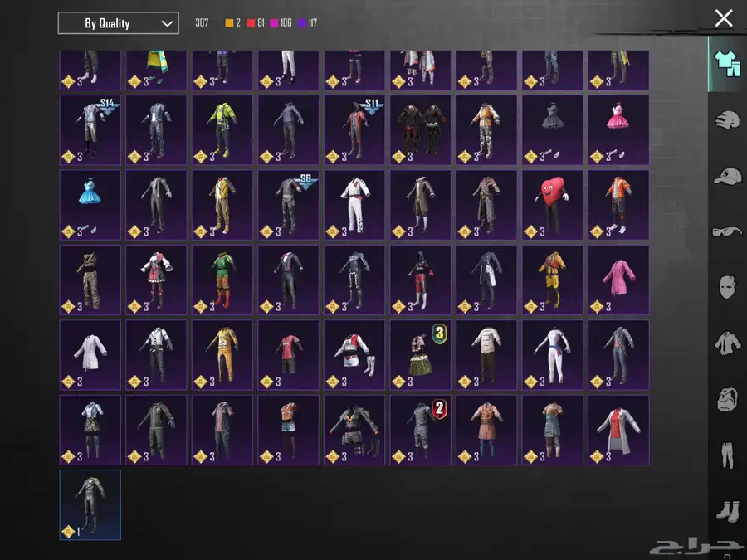Close the inventory panel with the X
Image resolution: width=747 pixels, height=560 pixels.
(x=724, y=18)
